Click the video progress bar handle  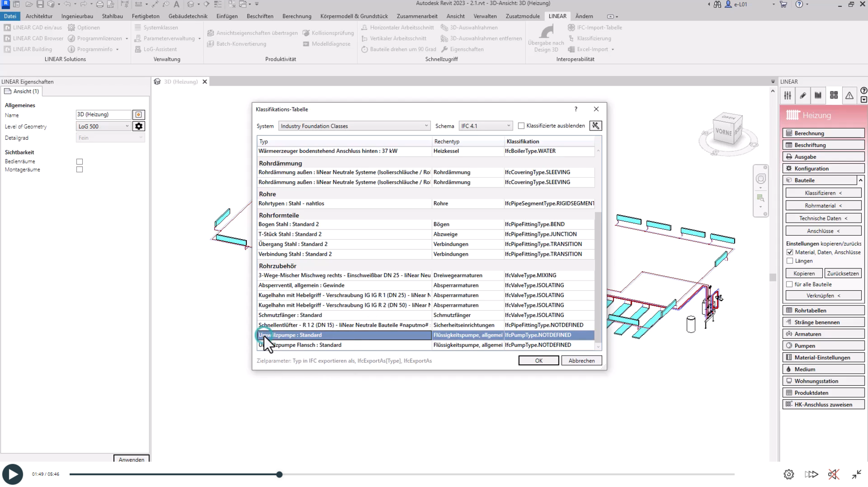point(279,474)
